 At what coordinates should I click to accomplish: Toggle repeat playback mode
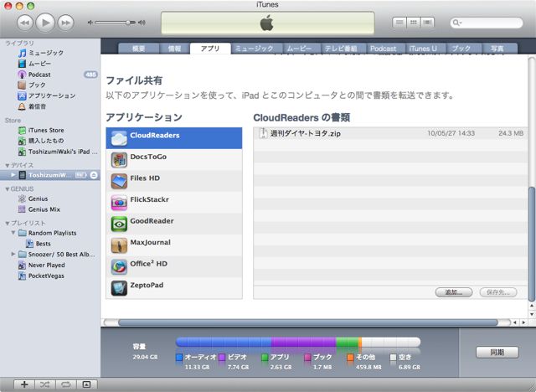[66, 384]
